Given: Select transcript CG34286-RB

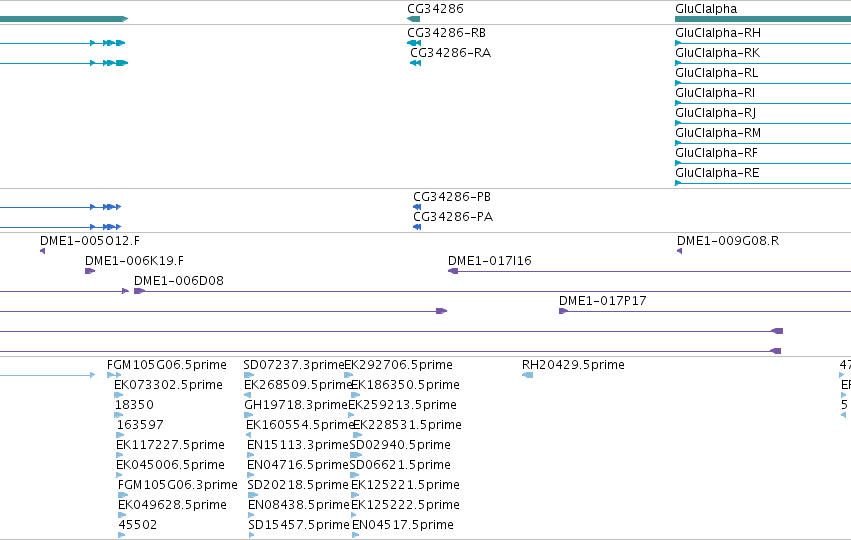Looking at the screenshot, I should 446,33.
